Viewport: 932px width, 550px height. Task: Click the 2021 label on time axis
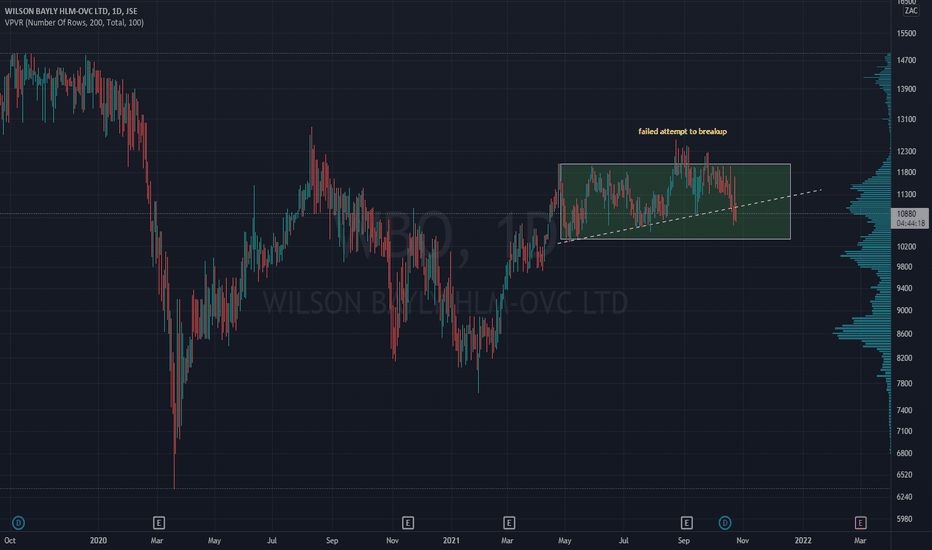[x=451, y=540]
